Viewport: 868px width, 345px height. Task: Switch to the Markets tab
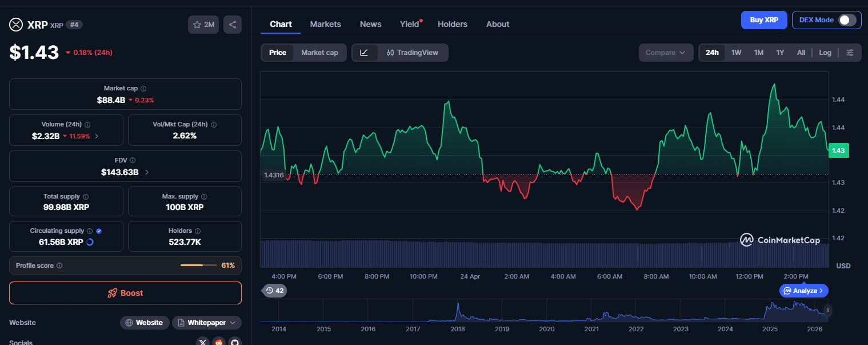325,24
